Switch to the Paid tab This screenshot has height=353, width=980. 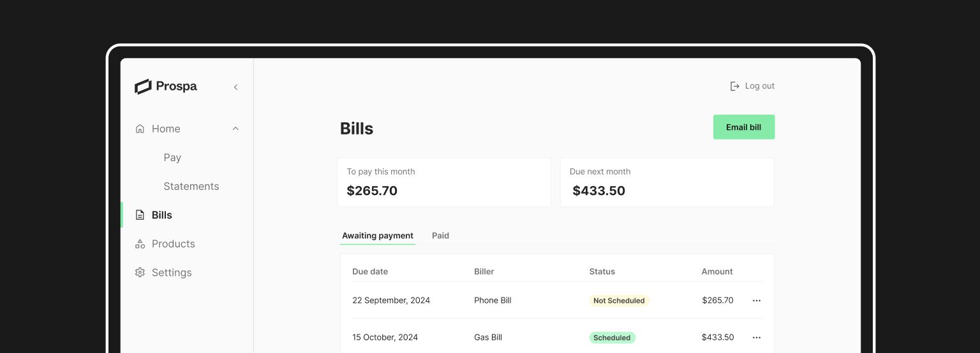tap(440, 236)
